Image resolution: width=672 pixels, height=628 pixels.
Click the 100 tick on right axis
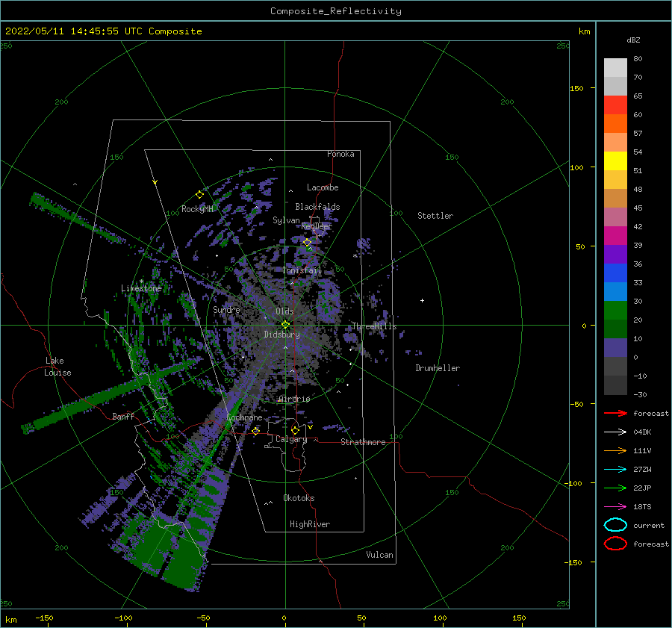point(576,167)
